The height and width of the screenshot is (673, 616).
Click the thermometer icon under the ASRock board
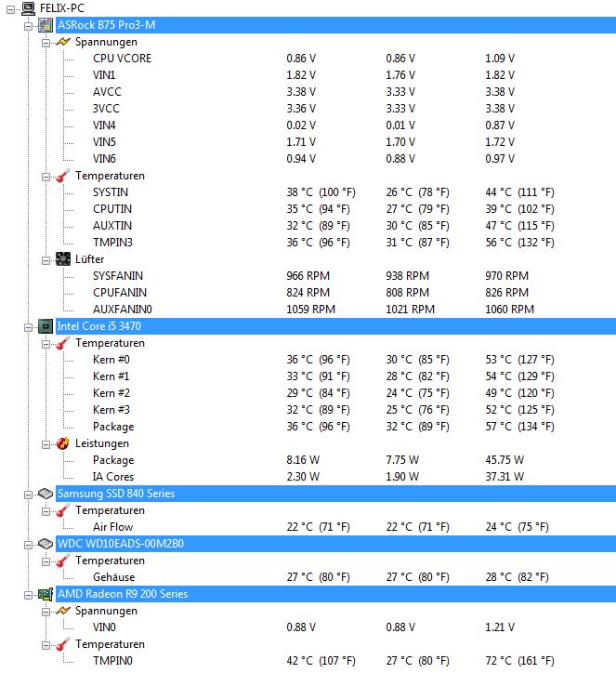63,176
